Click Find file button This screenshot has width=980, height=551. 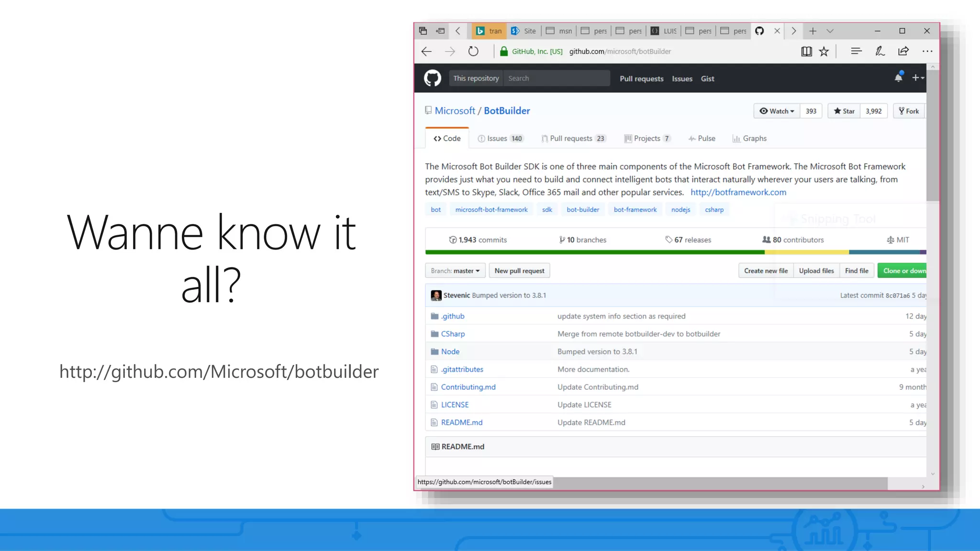pos(857,271)
